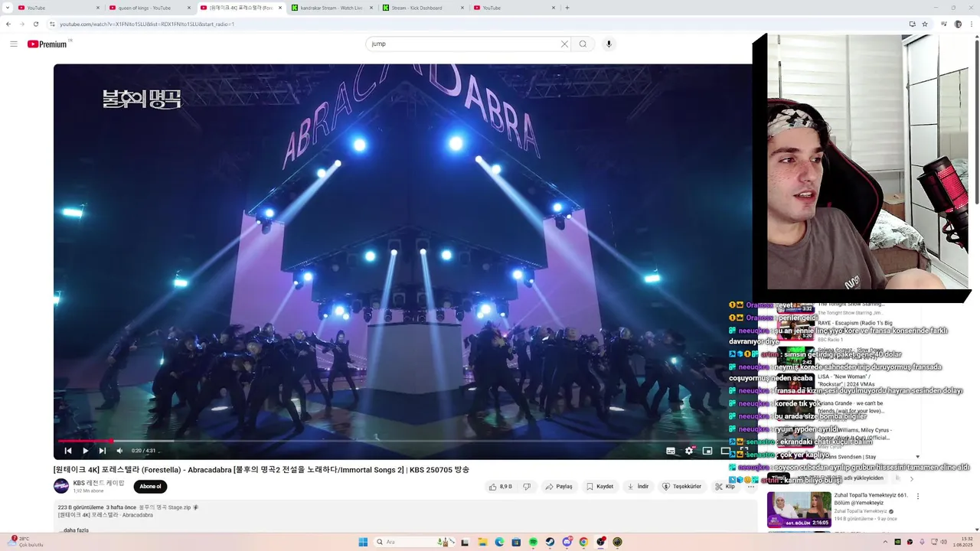The width and height of the screenshot is (980, 551).
Task: Open the YouTube hamburger guide menu
Action: 13,44
